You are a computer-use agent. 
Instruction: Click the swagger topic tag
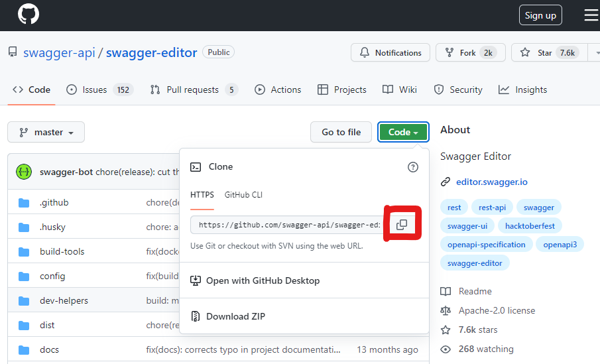point(539,208)
